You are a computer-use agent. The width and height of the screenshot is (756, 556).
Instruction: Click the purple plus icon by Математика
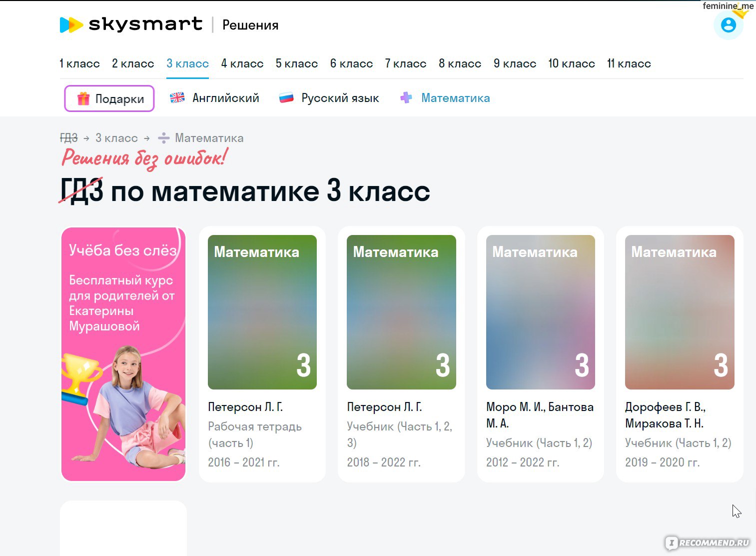406,97
